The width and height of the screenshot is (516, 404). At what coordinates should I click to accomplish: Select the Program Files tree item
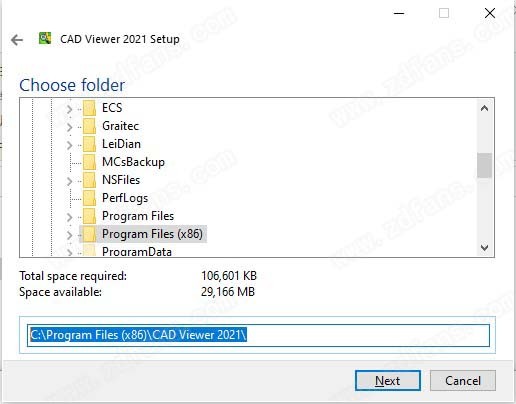coord(138,216)
